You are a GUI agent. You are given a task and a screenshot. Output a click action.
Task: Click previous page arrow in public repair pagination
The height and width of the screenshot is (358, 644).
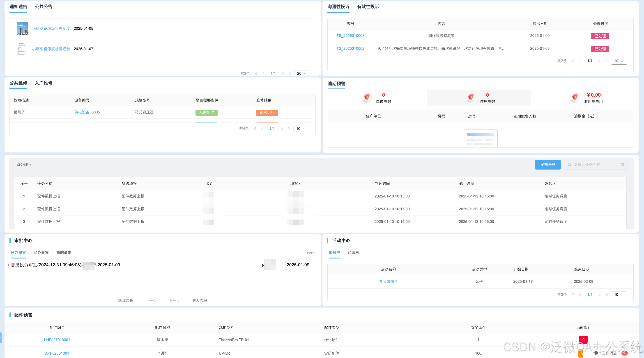(262, 129)
